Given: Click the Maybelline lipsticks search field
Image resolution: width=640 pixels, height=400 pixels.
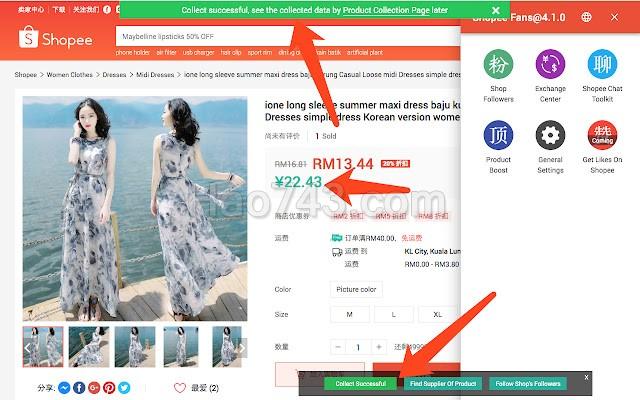Looking at the screenshot, I should pyautogui.click(x=288, y=36).
